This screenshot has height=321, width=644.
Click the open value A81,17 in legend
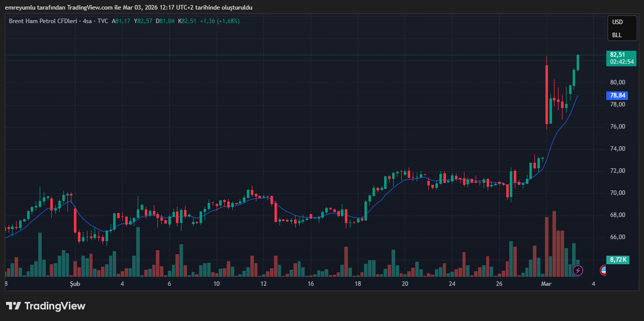[x=121, y=21]
